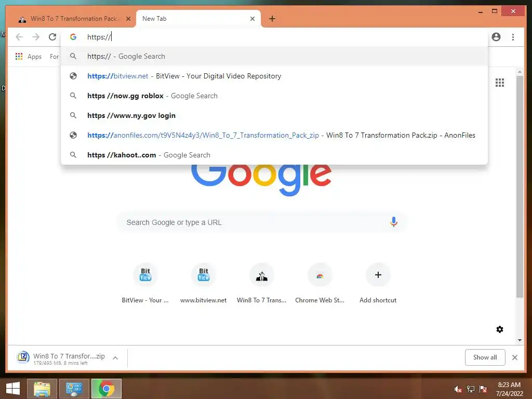
Task: Close the Win8 To 7 Transformation Pack tab
Action: click(128, 19)
